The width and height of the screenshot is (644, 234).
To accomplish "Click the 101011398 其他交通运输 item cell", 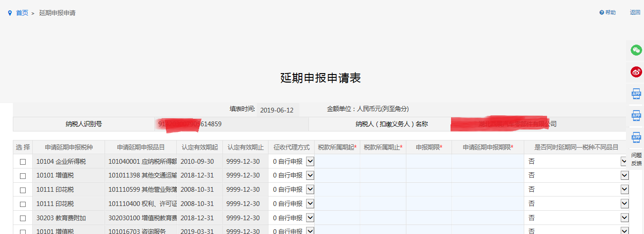I will (141, 176).
